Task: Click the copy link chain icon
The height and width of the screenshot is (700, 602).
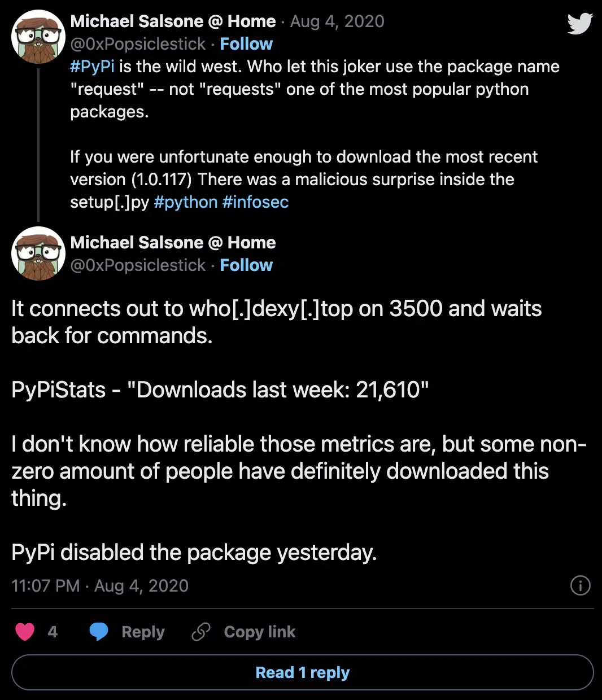Action: [x=201, y=632]
